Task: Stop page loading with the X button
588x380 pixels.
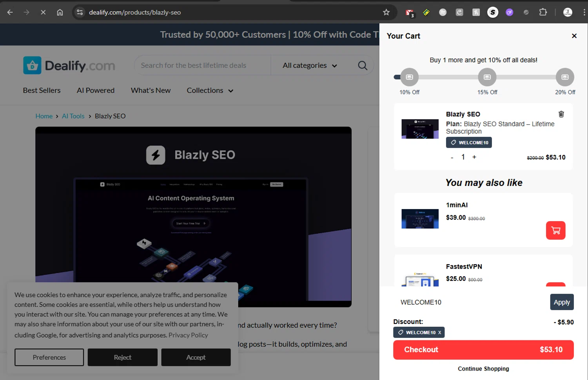Action: coord(43,12)
